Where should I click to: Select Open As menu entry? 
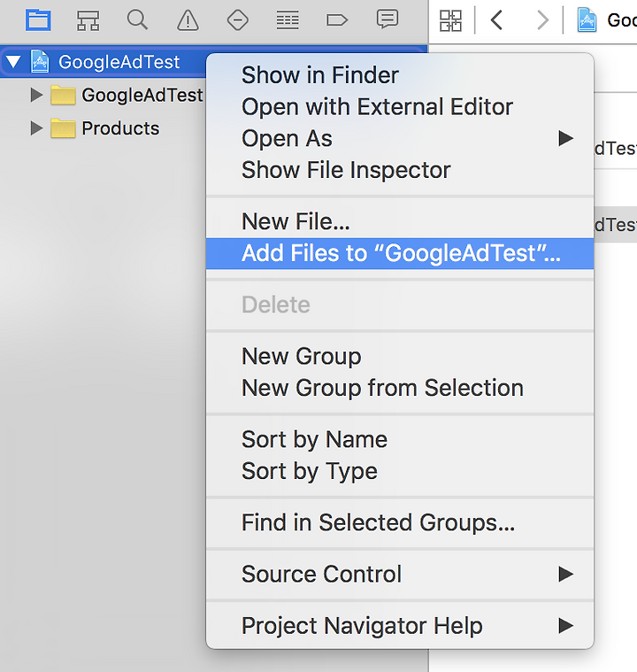(400, 138)
